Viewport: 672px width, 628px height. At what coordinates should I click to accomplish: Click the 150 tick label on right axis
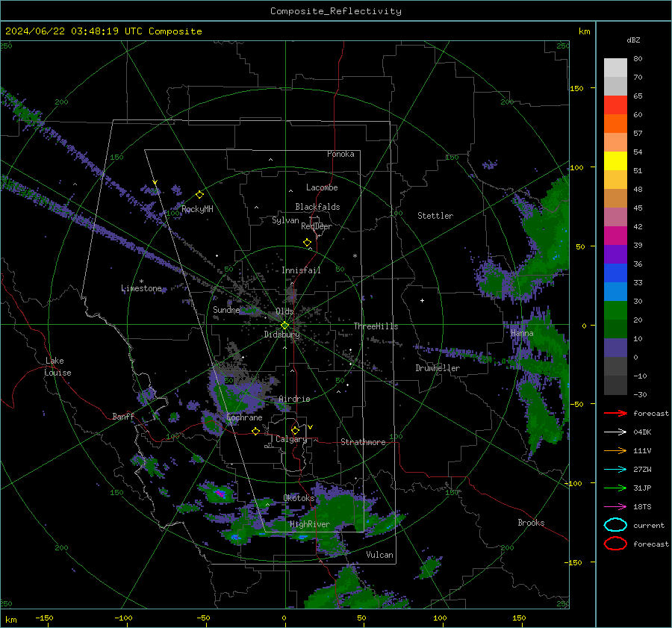point(576,88)
